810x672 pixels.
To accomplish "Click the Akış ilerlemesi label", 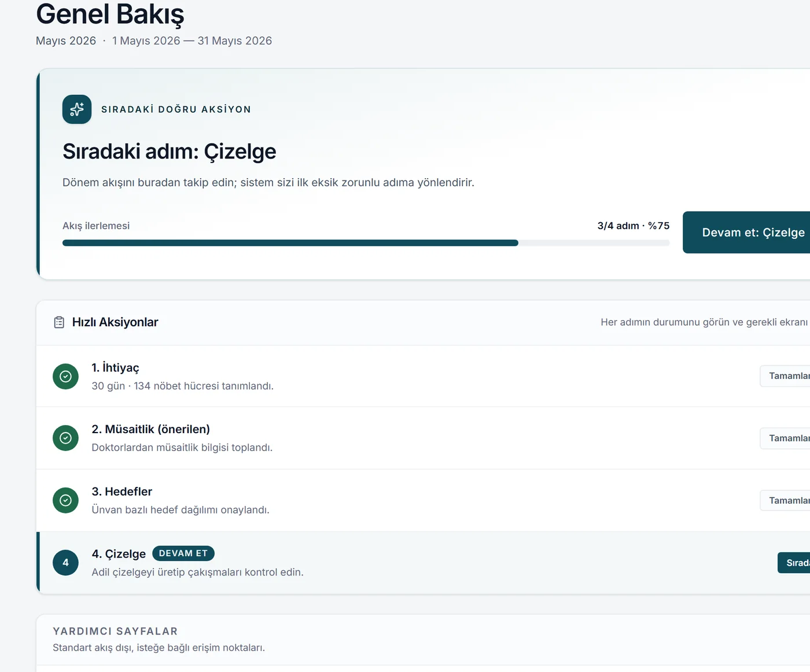I will [96, 226].
